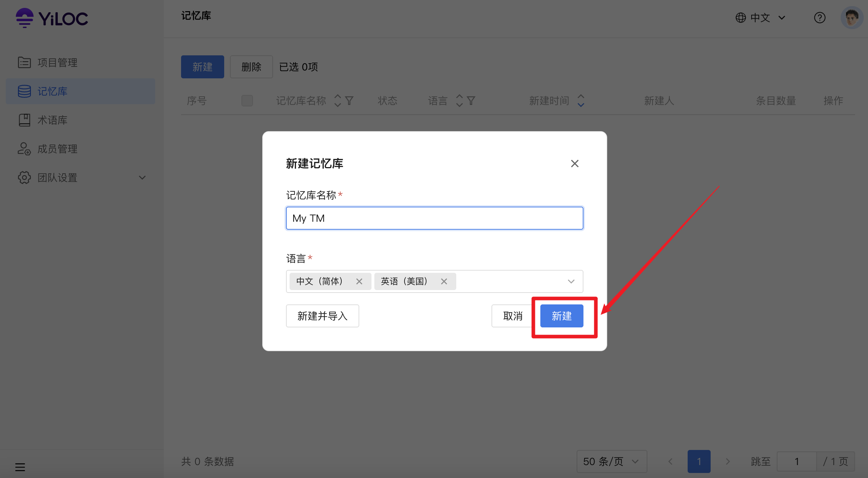Click the background 新建 toolbar button
This screenshot has height=478, width=868.
[x=203, y=67]
